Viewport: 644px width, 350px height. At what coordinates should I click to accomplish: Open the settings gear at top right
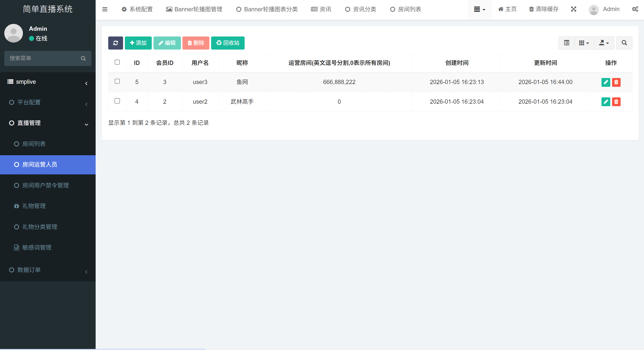[x=635, y=9]
